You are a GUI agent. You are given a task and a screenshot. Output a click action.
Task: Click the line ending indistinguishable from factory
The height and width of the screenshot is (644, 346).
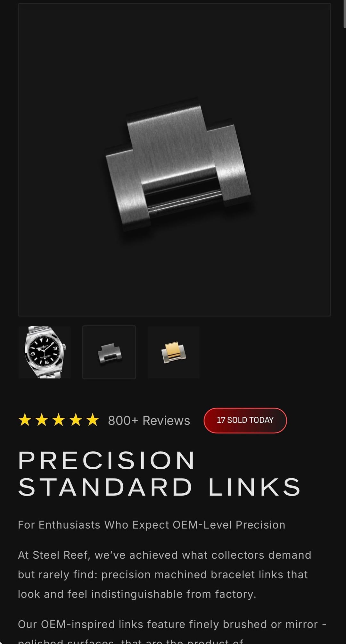137,594
